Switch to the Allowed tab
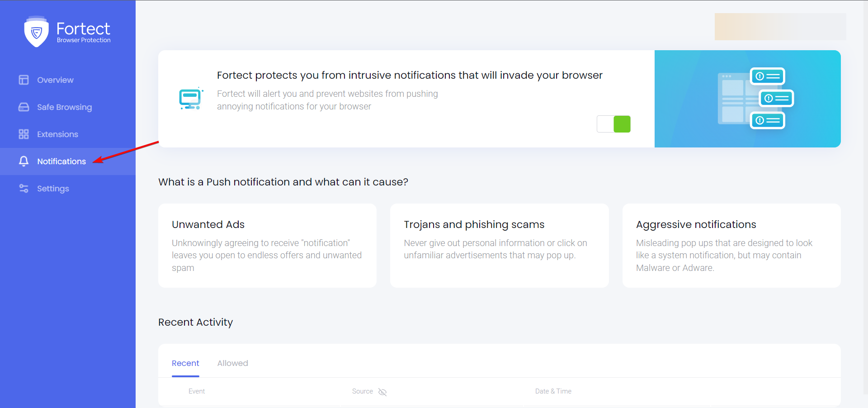This screenshot has width=868, height=408. point(232,363)
